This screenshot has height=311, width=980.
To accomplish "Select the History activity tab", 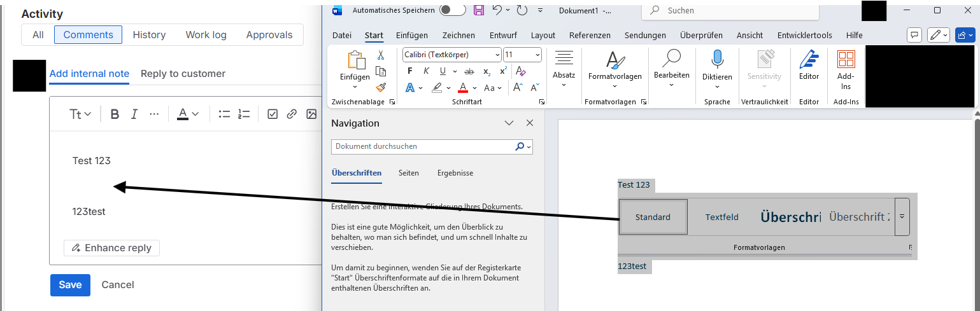I will [x=149, y=35].
